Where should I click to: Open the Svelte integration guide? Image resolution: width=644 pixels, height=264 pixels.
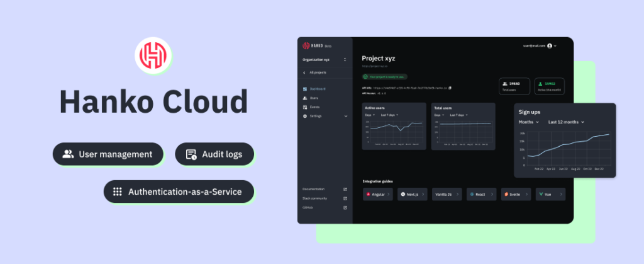516,194
